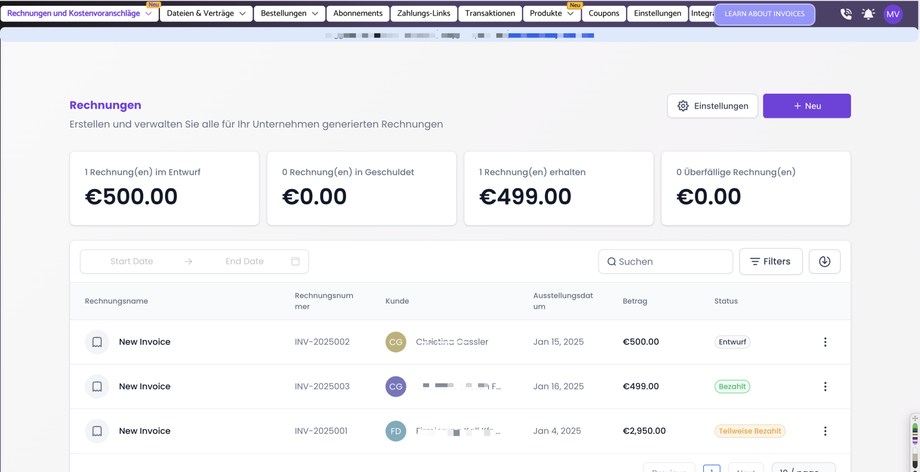Open three-dot menu for INV-2025002

(825, 342)
